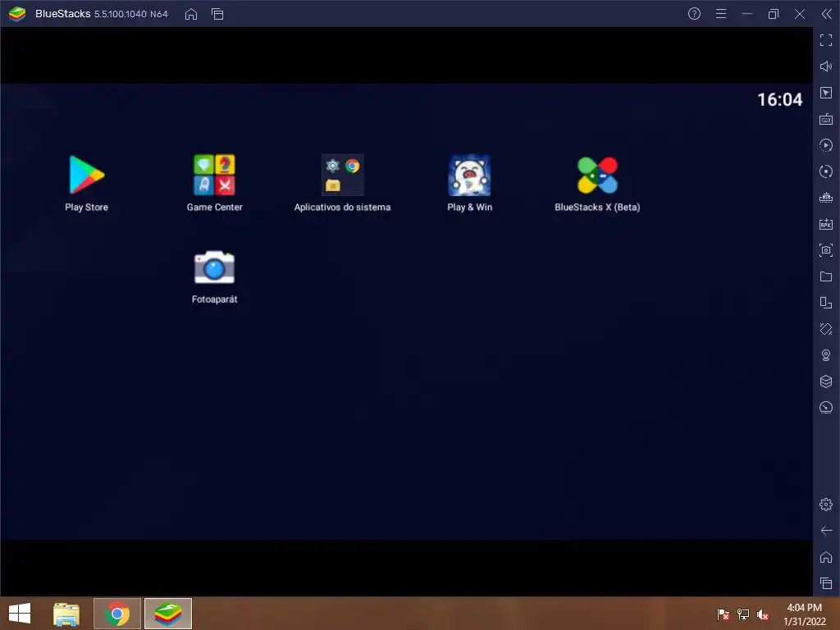
Task: Collapse the side toolbar with double chevron
Action: point(827,14)
